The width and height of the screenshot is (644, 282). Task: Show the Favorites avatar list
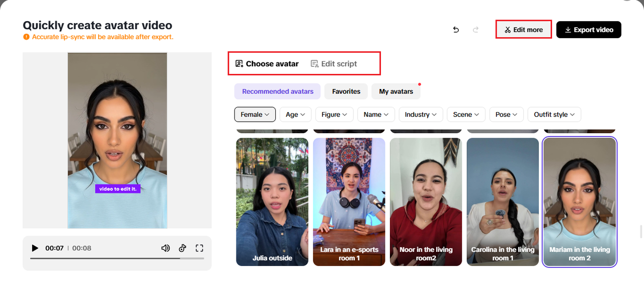coord(346,91)
